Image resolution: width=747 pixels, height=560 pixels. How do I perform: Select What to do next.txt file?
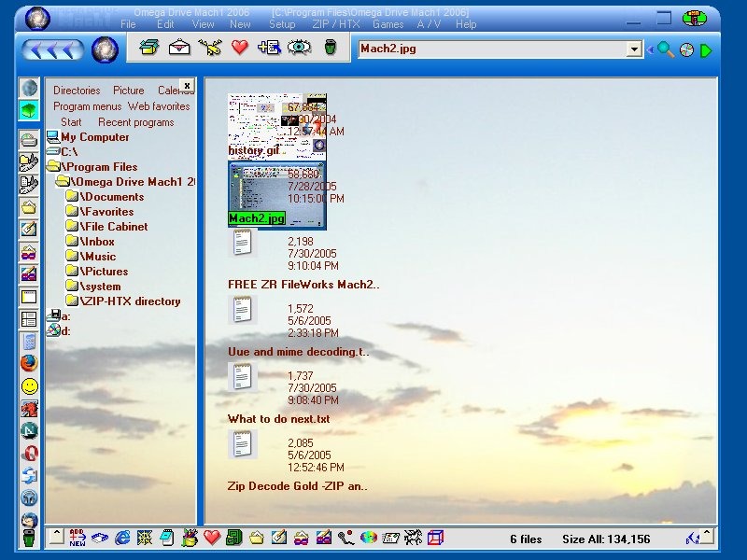point(278,419)
